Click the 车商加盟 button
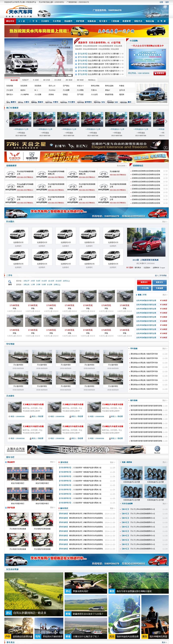This screenshot has width=173, height=644. click(160, 288)
